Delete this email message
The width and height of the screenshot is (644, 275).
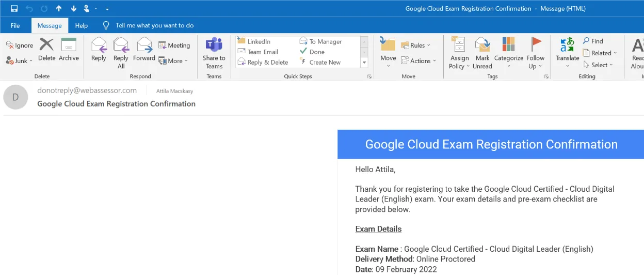pyautogui.click(x=46, y=50)
